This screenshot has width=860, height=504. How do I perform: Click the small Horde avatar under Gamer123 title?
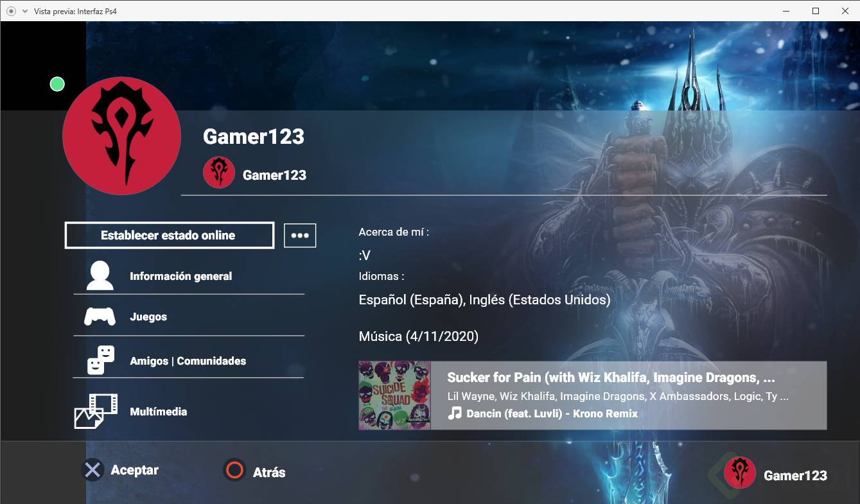219,173
